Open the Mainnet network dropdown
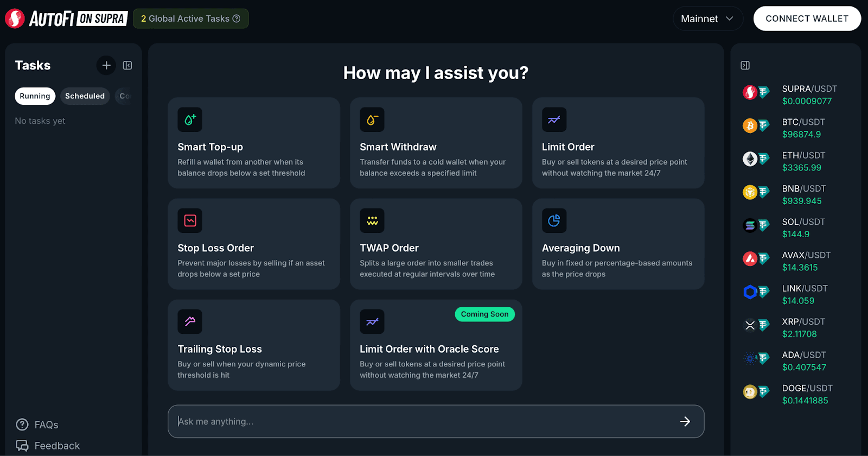 [707, 19]
